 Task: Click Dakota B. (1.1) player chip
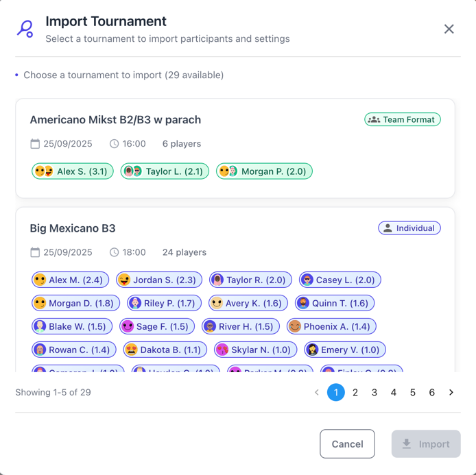(165, 350)
